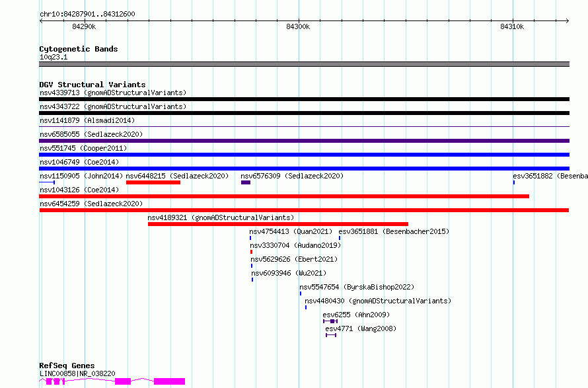Viewport: 588px width, 388px height.
Task: Open variant nsv4339713 label
Action: click(x=113, y=93)
